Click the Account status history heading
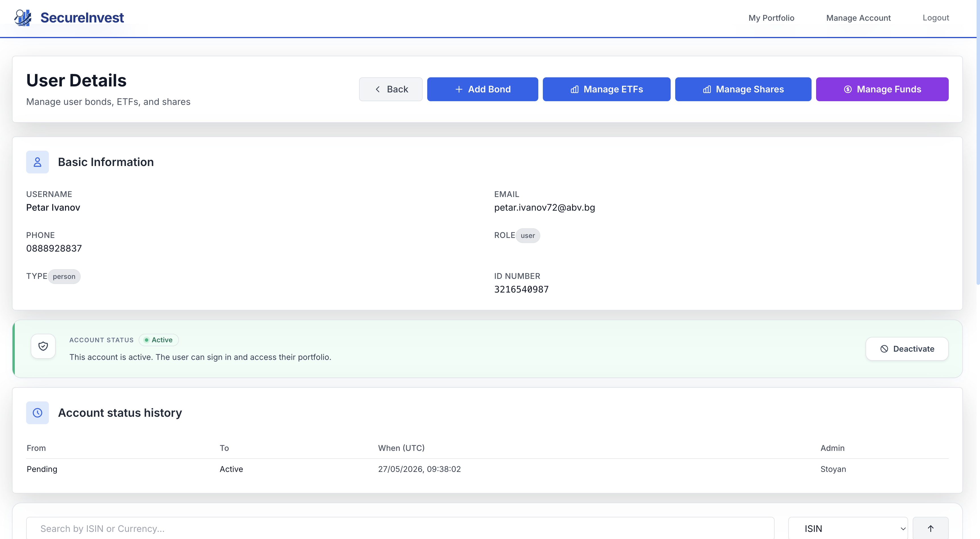Screen dimensions: 980x539 [120, 412]
